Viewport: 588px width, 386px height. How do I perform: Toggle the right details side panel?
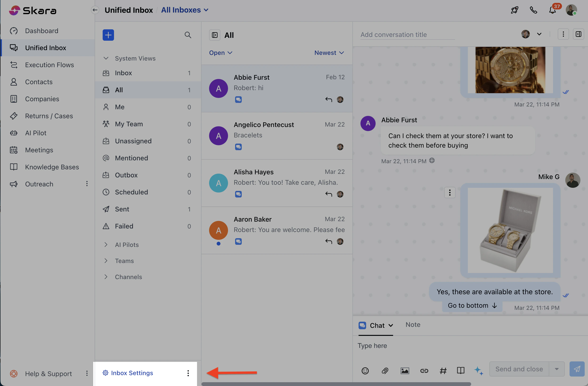tap(578, 34)
